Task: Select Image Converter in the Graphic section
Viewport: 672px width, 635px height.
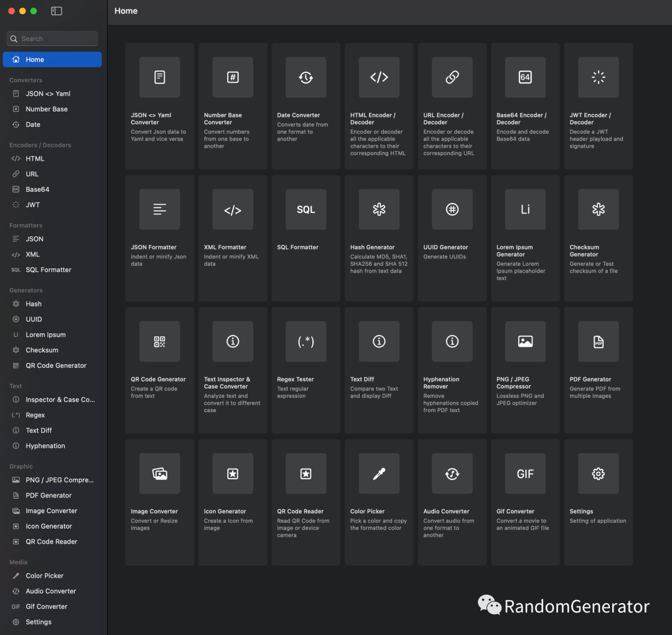Action: [51, 511]
